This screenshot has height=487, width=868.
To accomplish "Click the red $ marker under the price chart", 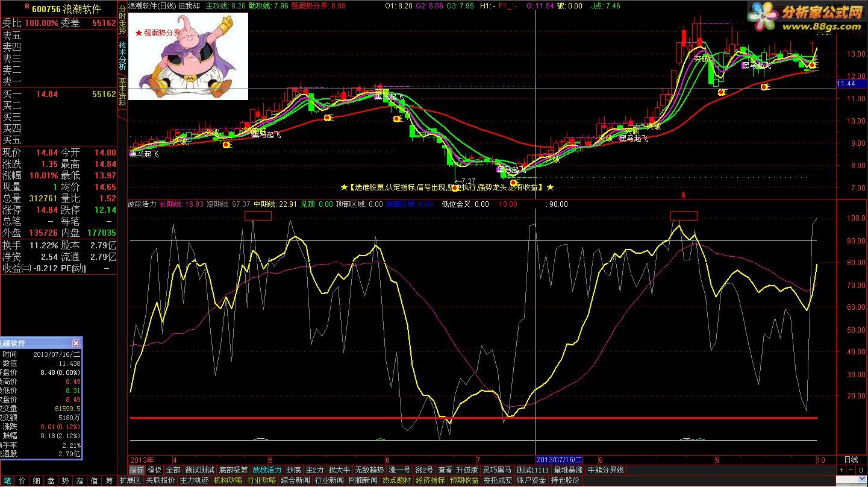I will (x=683, y=195).
